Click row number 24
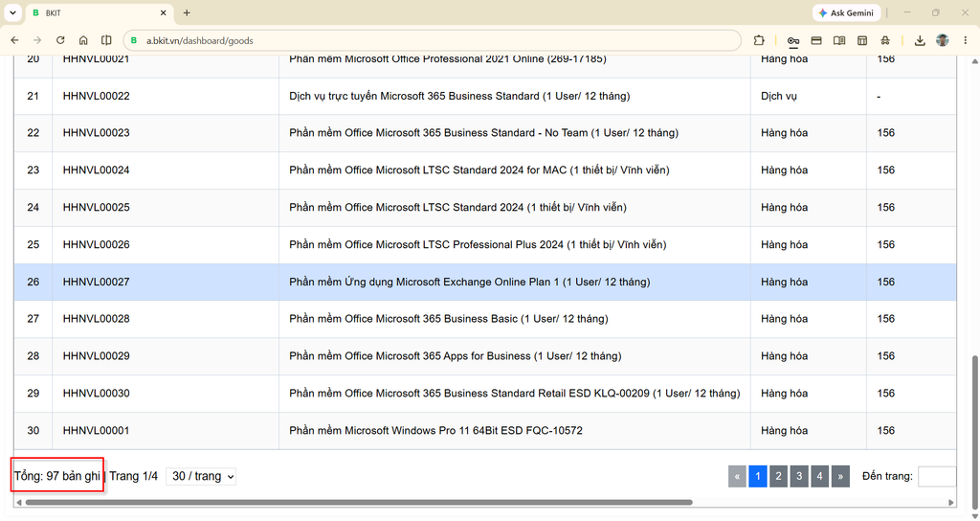This screenshot has width=980, height=521. click(x=33, y=207)
